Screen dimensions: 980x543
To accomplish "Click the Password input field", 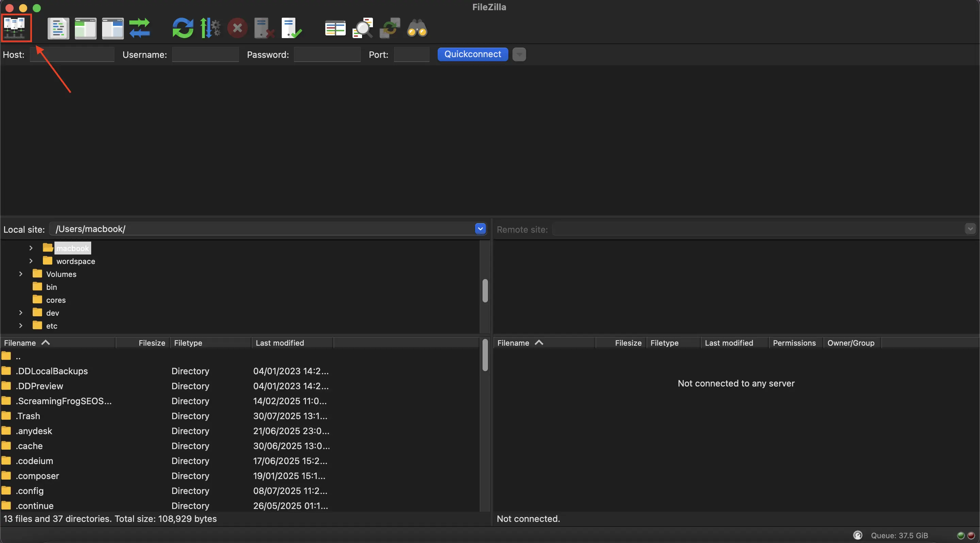I will click(x=327, y=54).
